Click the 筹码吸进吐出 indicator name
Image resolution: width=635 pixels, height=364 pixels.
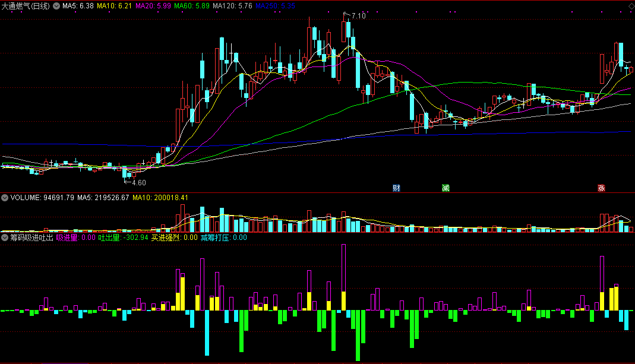point(31,238)
